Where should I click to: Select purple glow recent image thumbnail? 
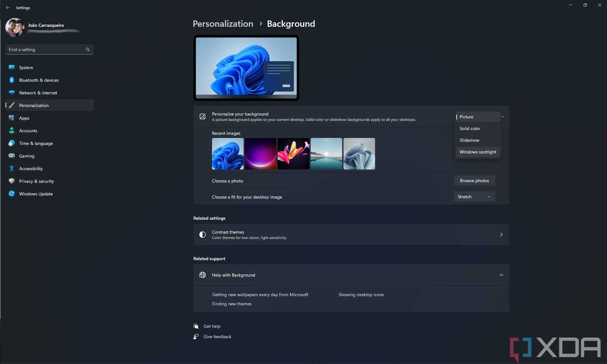(x=260, y=154)
